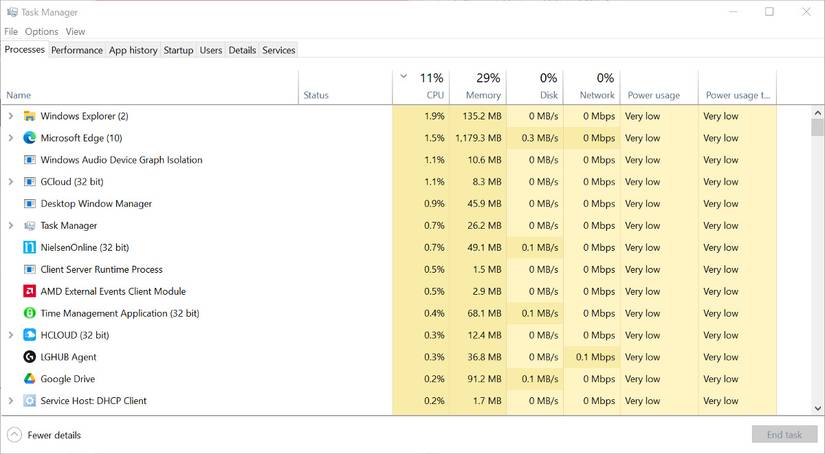Click the Google Drive triangle icon
The width and height of the screenshot is (825, 454).
29,379
